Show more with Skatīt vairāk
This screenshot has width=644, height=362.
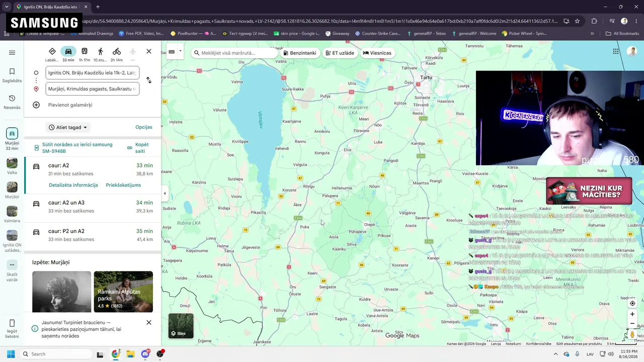[x=12, y=270]
